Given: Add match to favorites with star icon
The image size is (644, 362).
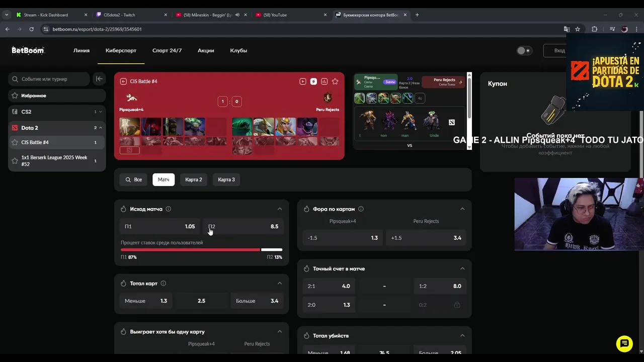Looking at the screenshot, I should pyautogui.click(x=335, y=81).
